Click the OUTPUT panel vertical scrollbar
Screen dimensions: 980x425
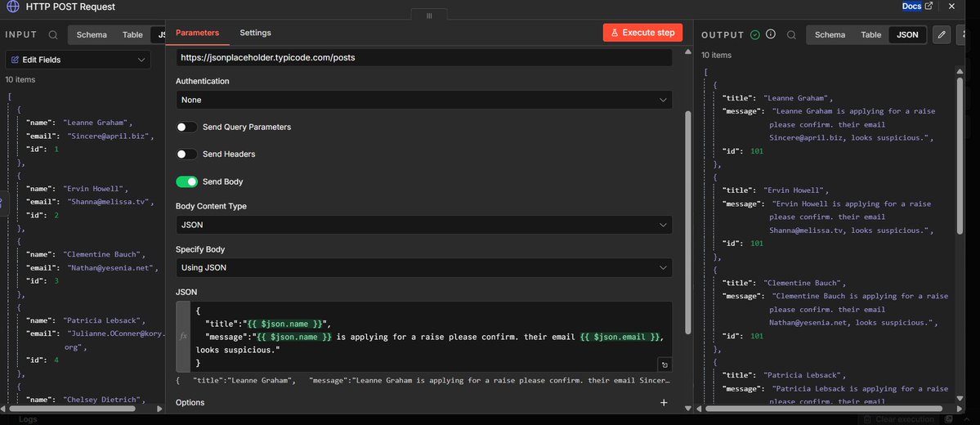pos(960,156)
